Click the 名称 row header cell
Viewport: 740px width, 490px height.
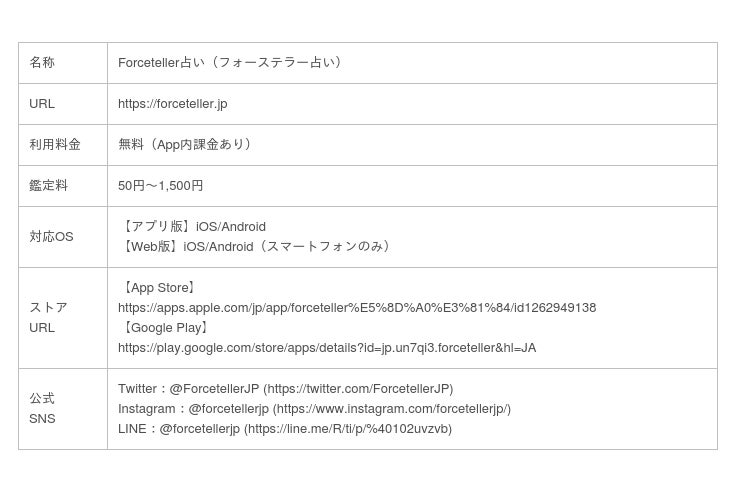coord(42,63)
